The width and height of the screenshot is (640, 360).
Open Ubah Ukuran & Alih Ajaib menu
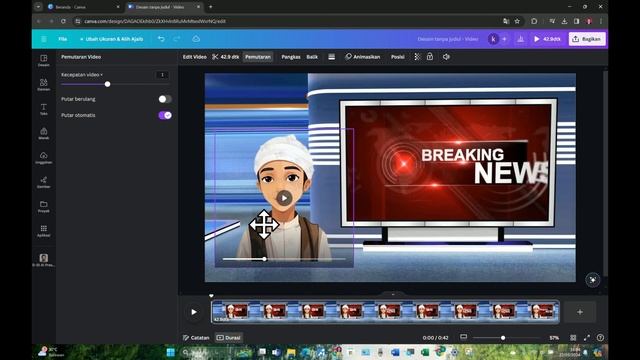pyautogui.click(x=111, y=39)
